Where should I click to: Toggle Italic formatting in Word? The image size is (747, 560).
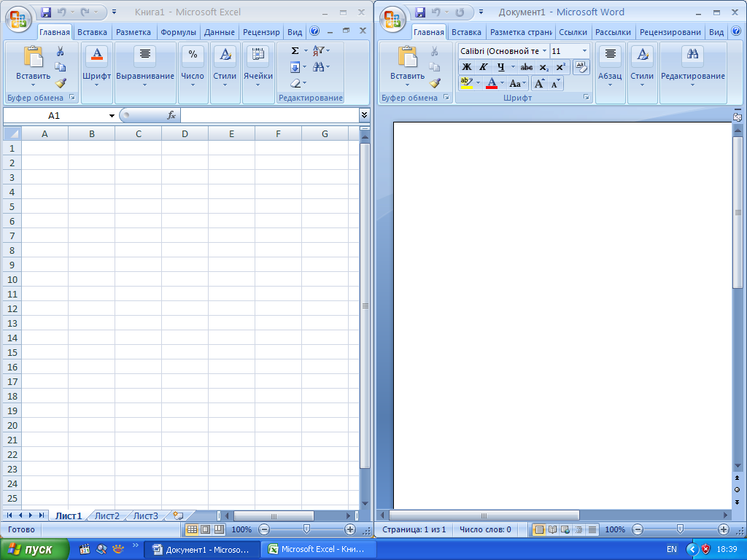[x=483, y=67]
